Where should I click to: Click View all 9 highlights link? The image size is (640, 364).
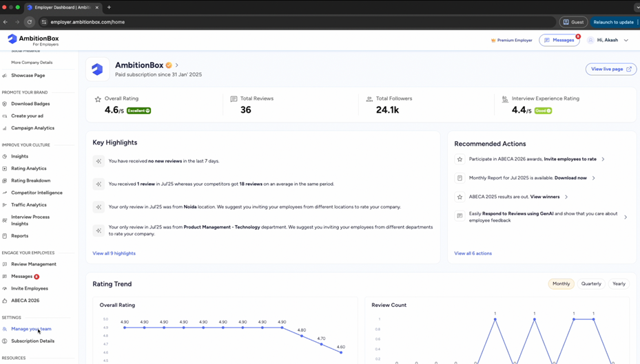click(x=114, y=253)
